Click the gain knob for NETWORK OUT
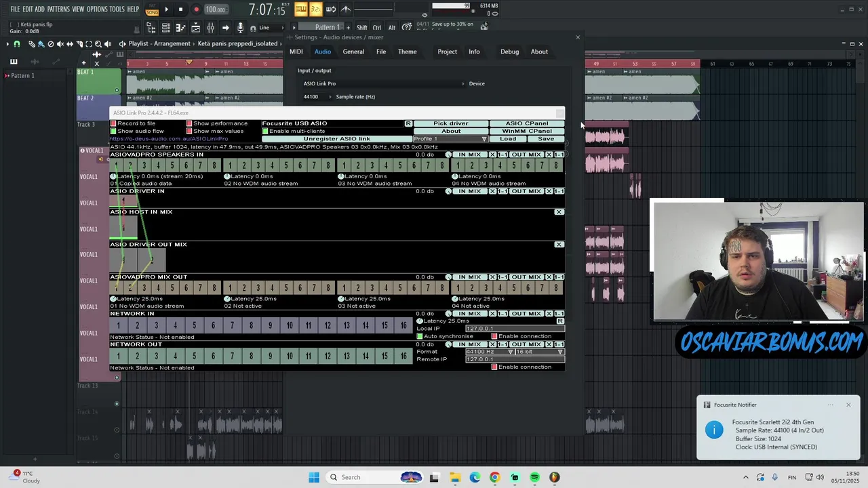Image resolution: width=868 pixels, height=488 pixels. pyautogui.click(x=448, y=344)
